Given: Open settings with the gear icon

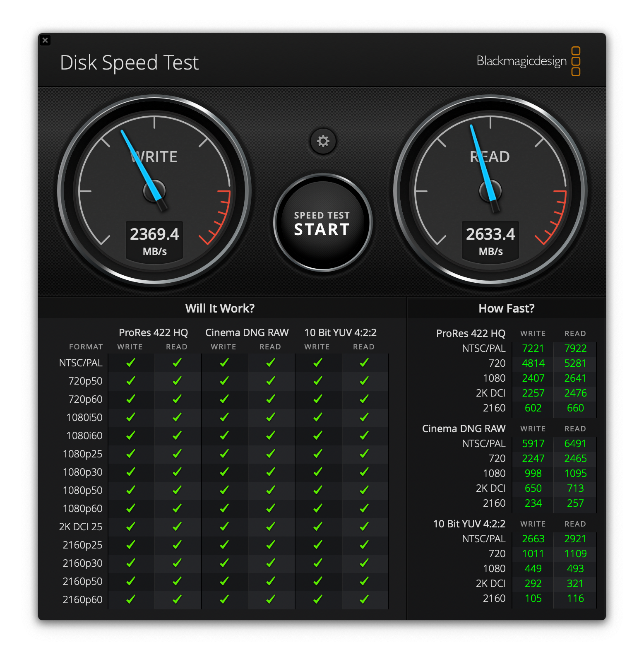Looking at the screenshot, I should (323, 141).
